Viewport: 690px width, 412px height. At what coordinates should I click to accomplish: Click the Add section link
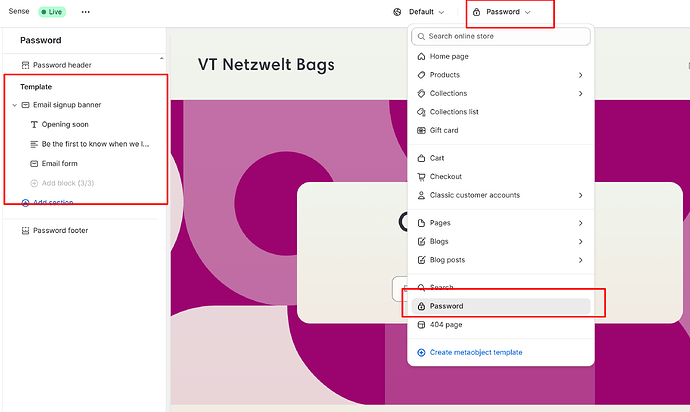tap(53, 202)
